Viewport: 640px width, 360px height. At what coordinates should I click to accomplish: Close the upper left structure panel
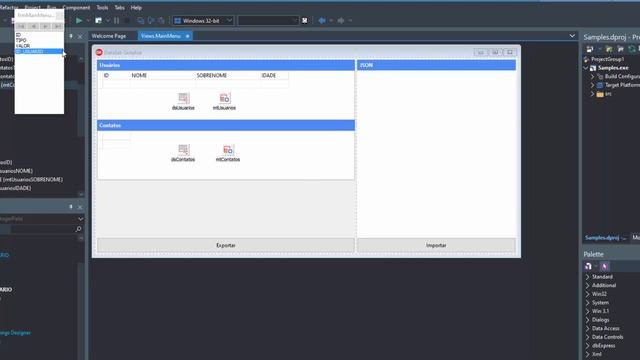(80, 36)
